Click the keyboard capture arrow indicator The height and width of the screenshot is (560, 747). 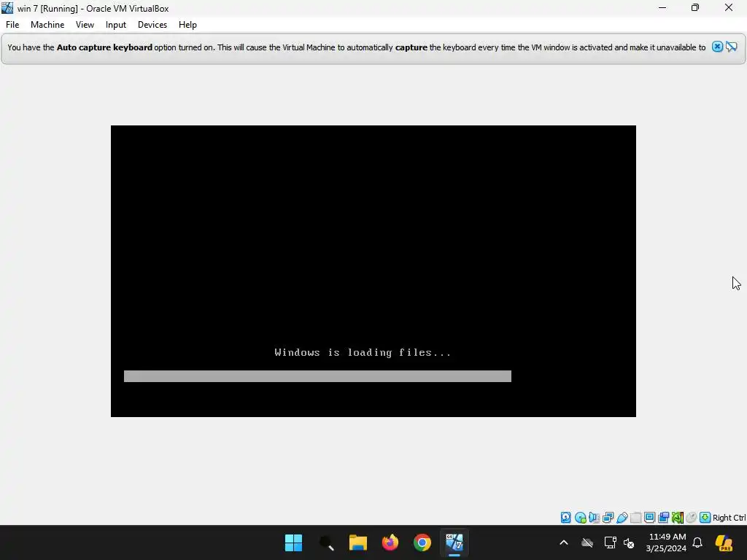point(705,518)
